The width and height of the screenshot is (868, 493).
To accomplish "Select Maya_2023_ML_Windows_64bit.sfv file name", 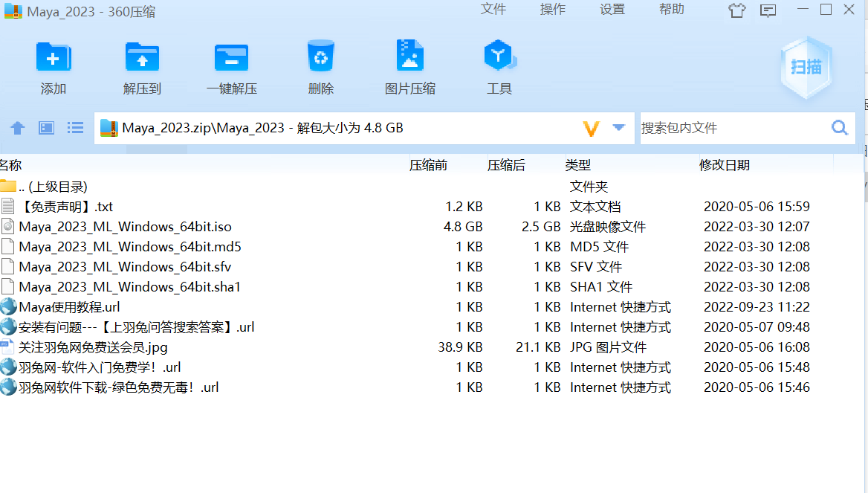I will 125,266.
